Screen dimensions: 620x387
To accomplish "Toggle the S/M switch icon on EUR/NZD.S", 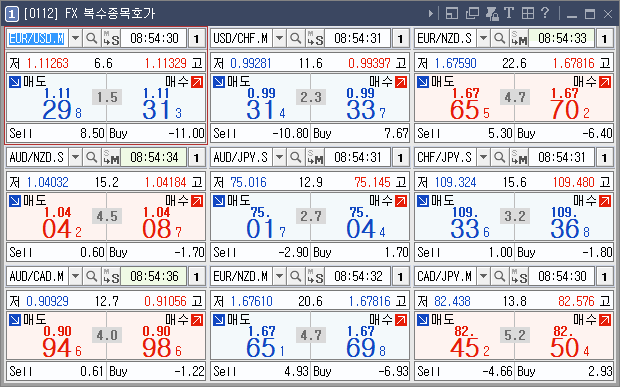I will (x=519, y=38).
